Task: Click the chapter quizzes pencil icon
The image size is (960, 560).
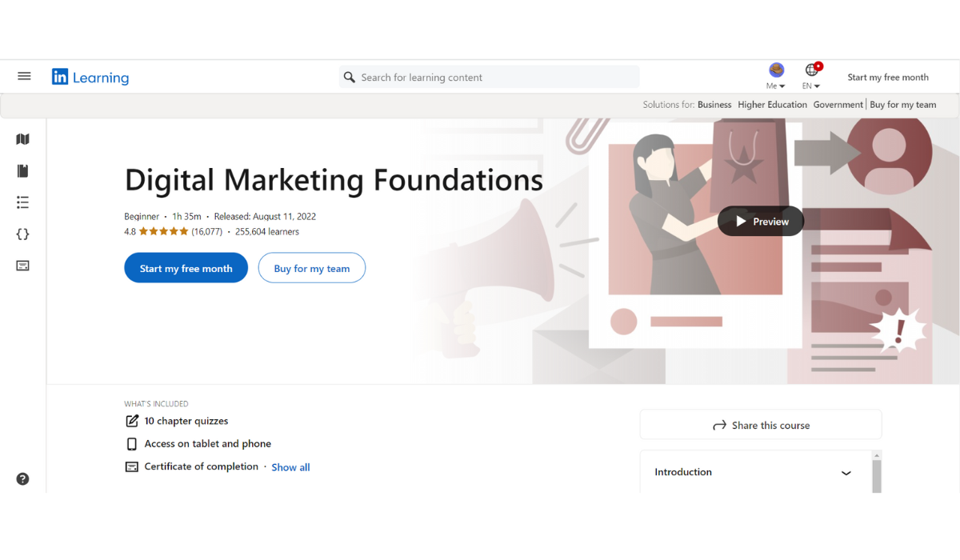Action: 132,421
